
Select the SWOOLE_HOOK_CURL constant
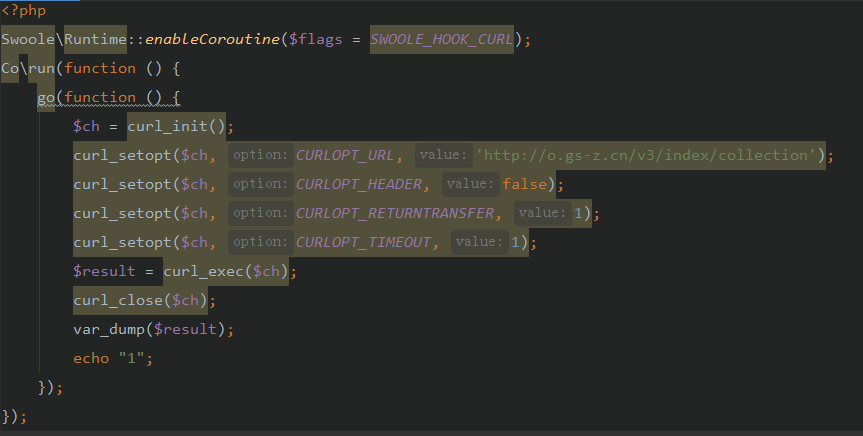pyautogui.click(x=441, y=39)
